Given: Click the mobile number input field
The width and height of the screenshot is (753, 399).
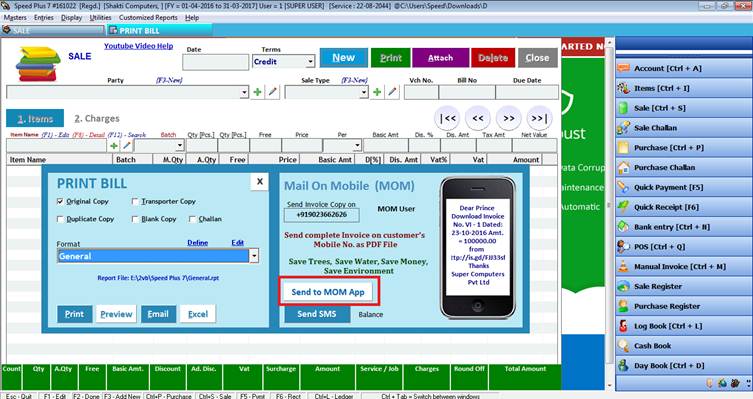Looking at the screenshot, I should 321,215.
